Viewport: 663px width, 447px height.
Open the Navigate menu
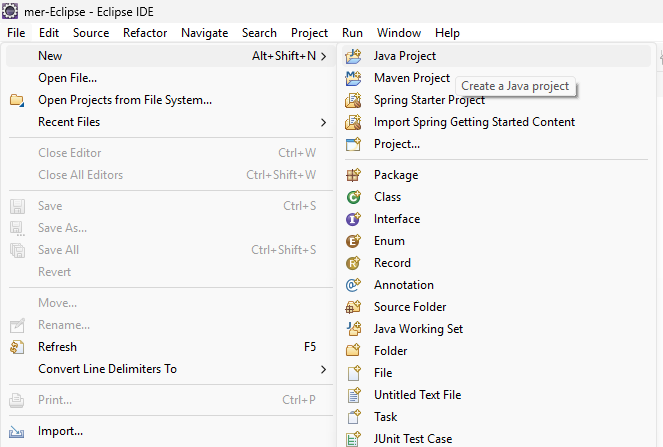(x=205, y=33)
